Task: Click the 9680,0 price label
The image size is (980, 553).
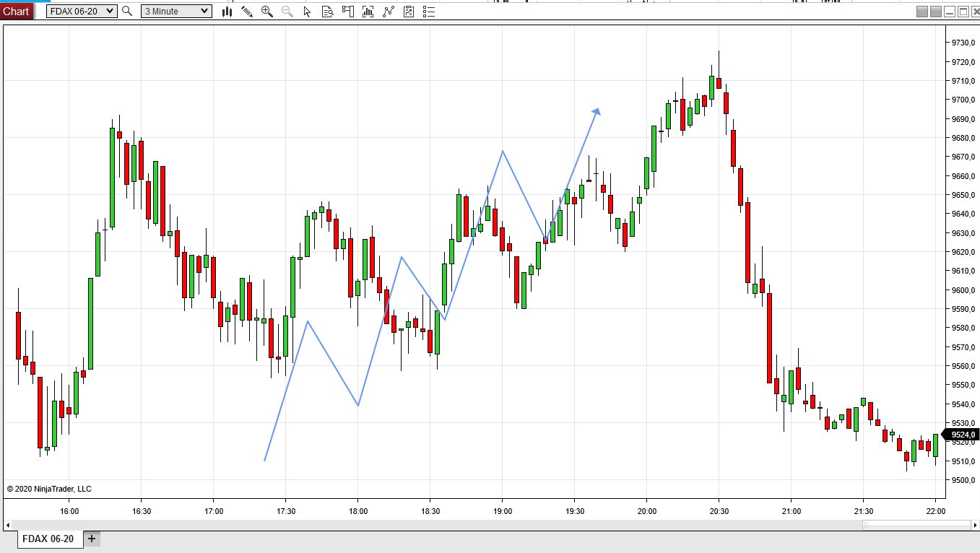Action: click(963, 138)
